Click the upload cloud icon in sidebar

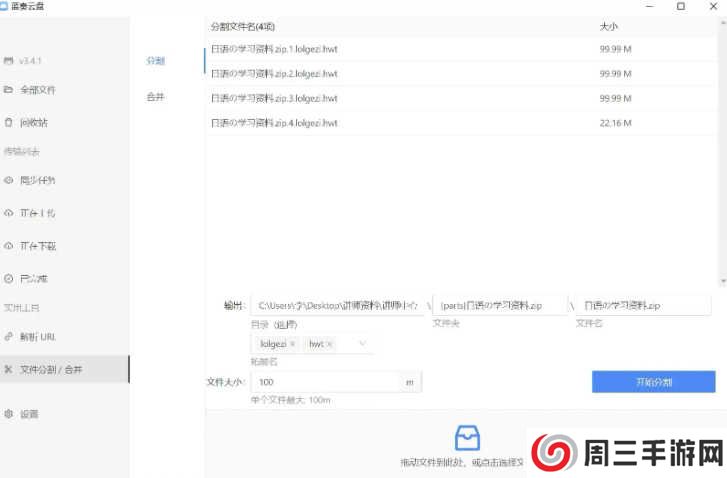[9, 213]
